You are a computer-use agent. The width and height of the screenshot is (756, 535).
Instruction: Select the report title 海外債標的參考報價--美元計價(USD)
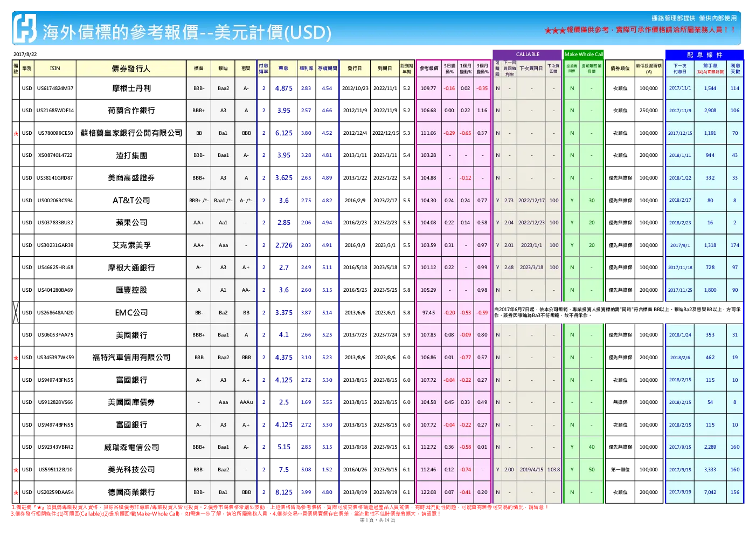tap(187, 32)
